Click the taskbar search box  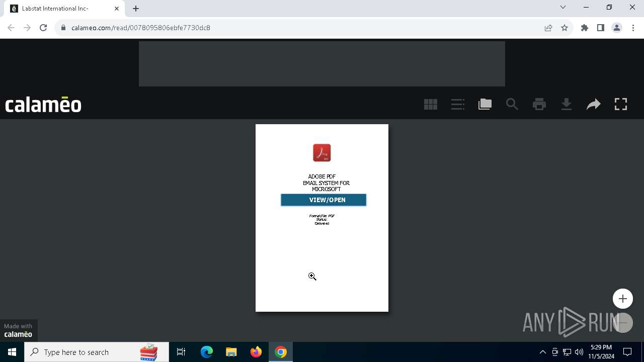tap(97, 352)
